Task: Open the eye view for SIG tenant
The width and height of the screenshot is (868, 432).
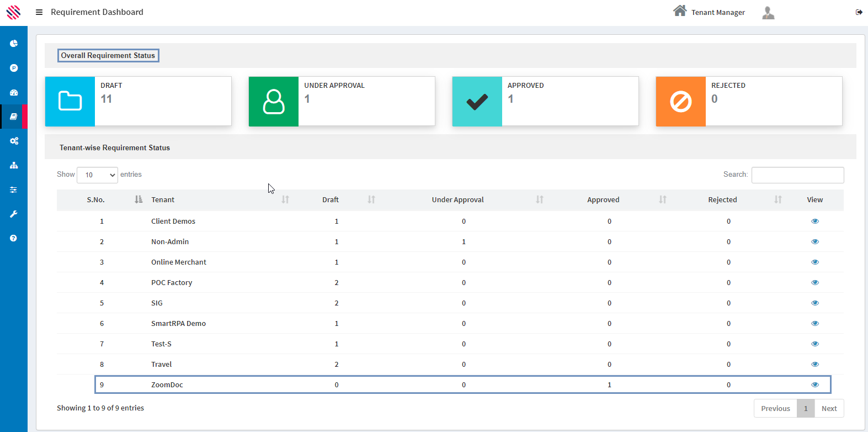Action: (814, 303)
